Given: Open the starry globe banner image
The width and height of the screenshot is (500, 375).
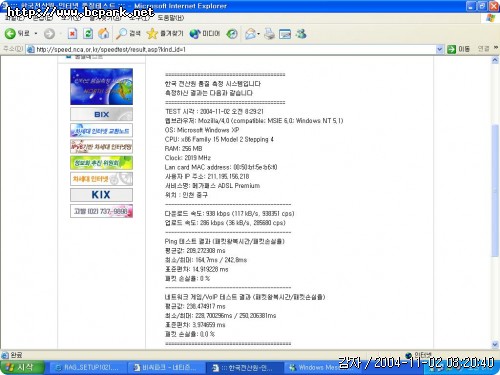Looking at the screenshot, I should coord(101,86).
